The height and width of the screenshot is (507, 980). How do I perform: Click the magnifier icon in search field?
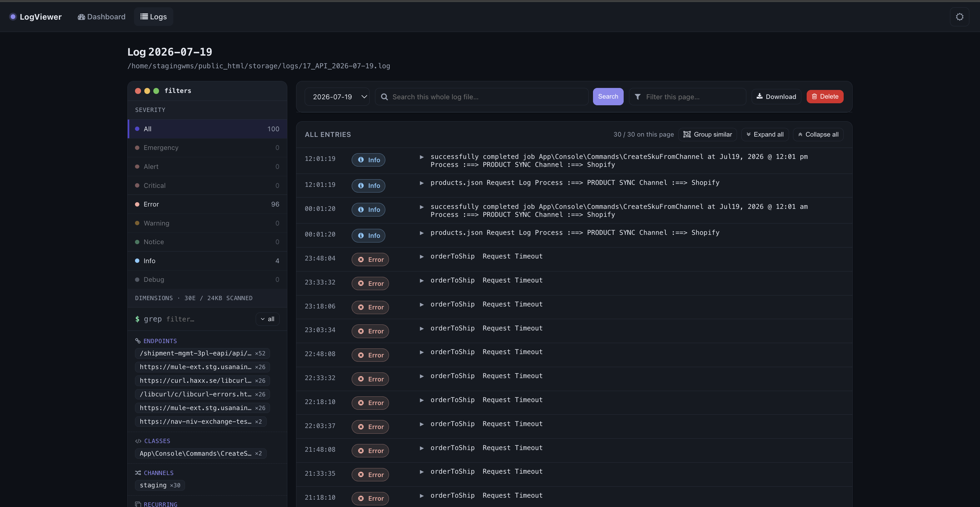[x=384, y=97]
